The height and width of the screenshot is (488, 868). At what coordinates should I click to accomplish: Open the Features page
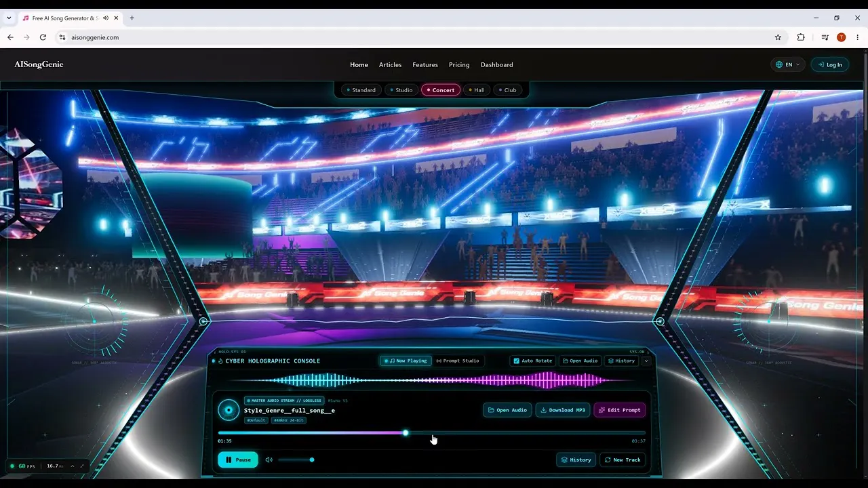(425, 65)
